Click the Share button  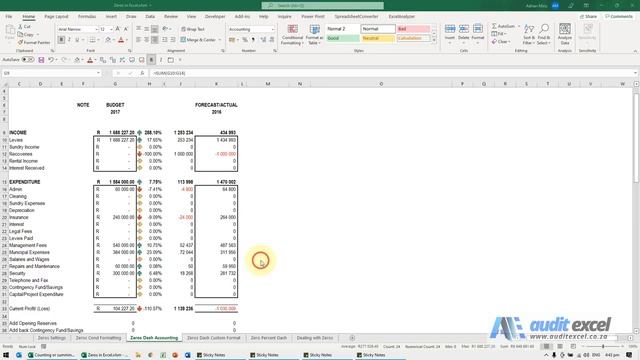[x=589, y=17]
